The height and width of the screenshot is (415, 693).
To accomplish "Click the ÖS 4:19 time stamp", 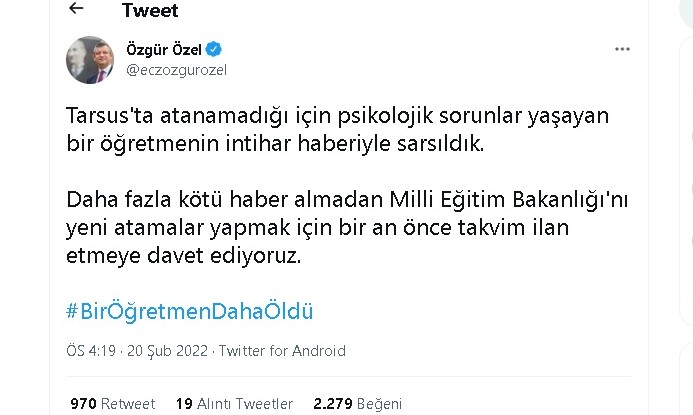I will [x=92, y=351].
